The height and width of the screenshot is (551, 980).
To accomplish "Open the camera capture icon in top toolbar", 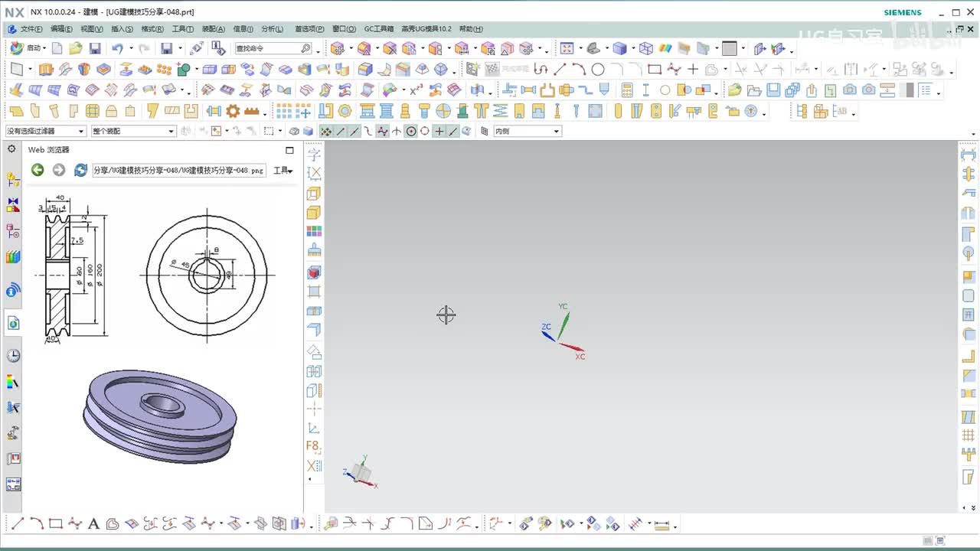I will [849, 90].
